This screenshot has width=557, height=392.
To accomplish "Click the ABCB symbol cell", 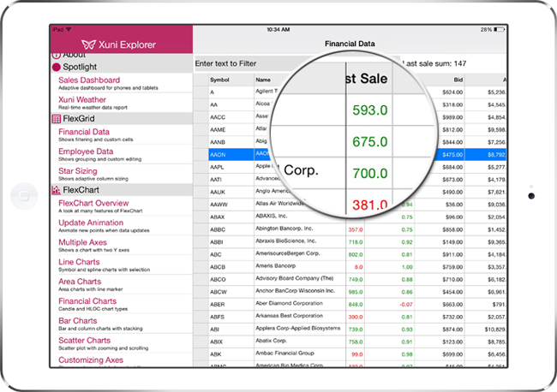I will click(231, 267).
